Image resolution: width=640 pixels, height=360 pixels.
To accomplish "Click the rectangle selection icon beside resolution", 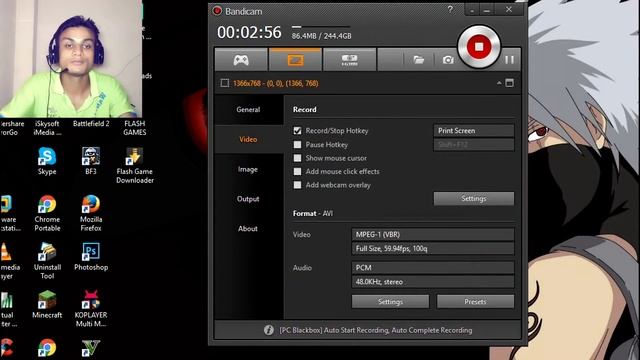I will pyautogui.click(x=224, y=83).
